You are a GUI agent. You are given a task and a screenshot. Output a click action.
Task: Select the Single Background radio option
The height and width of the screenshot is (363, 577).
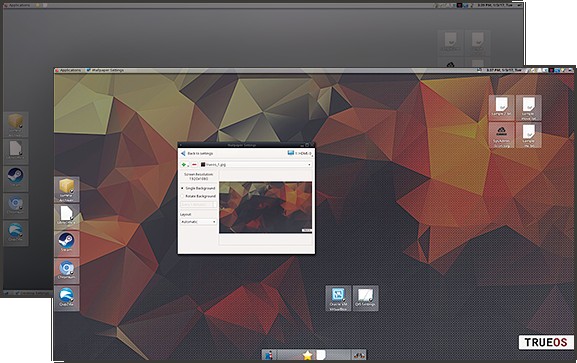[x=198, y=188]
